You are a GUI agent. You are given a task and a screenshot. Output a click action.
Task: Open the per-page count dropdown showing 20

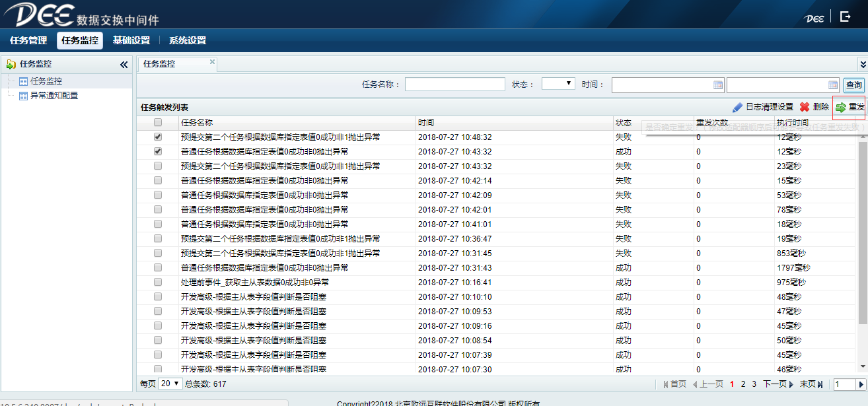[170, 384]
